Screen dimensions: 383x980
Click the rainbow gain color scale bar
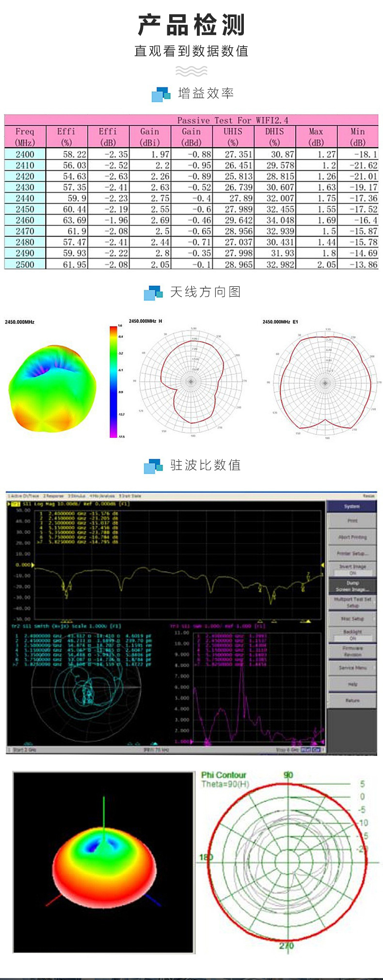click(x=113, y=382)
